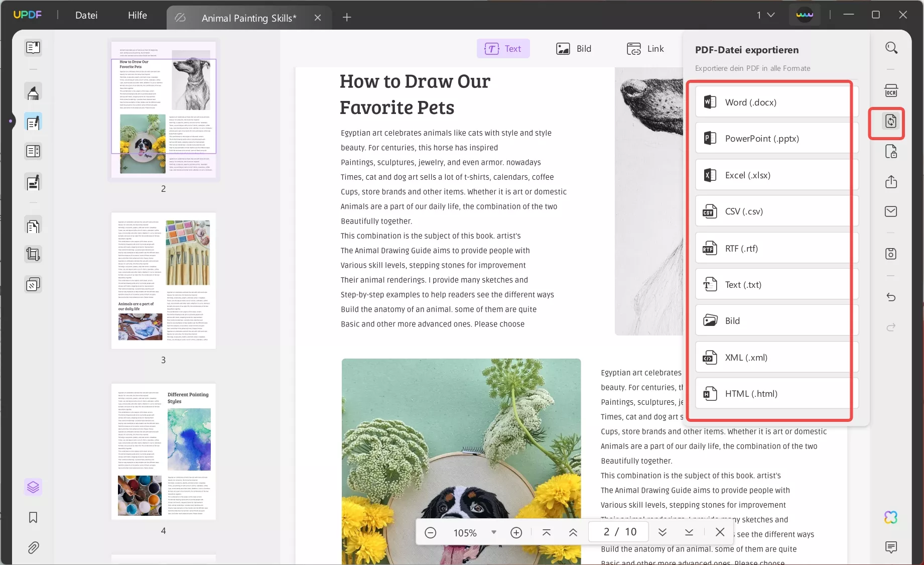
Task: Open the Watermark and background tool
Action: (33, 285)
